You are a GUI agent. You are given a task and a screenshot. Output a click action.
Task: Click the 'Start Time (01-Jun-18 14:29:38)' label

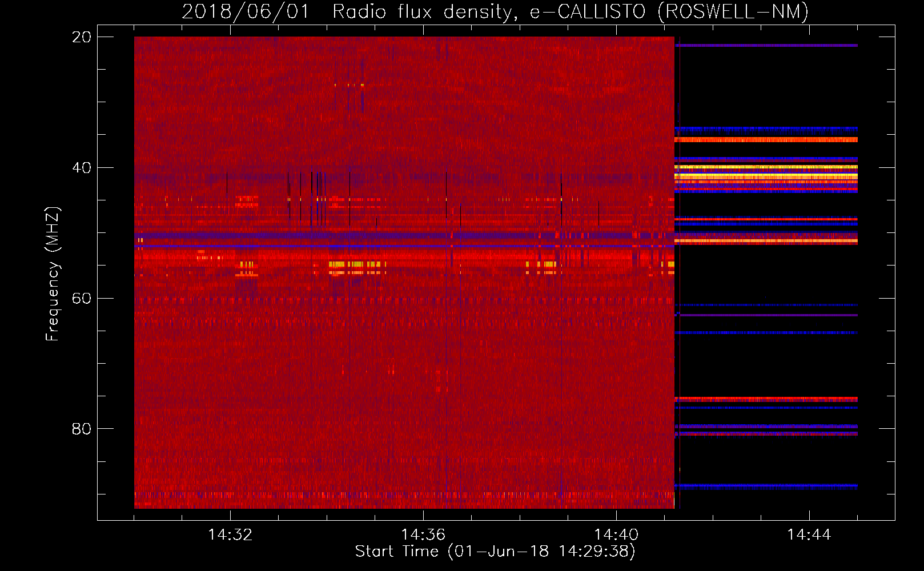point(495,552)
